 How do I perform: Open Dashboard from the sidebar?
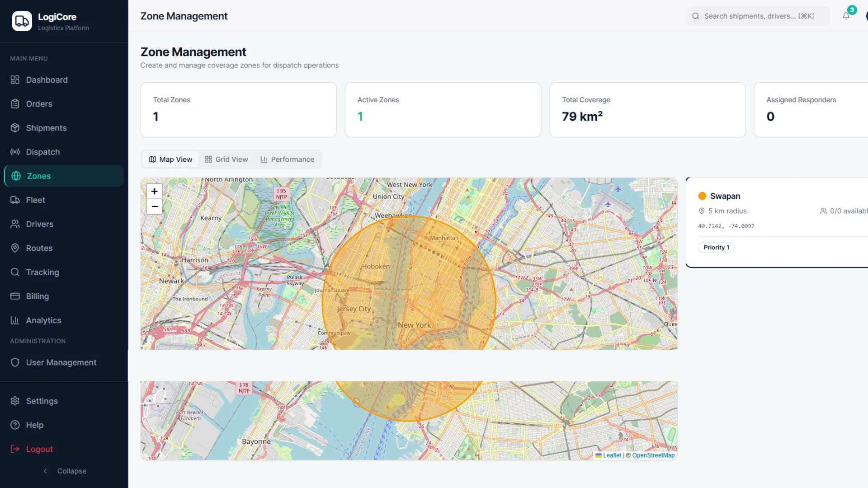coord(64,80)
